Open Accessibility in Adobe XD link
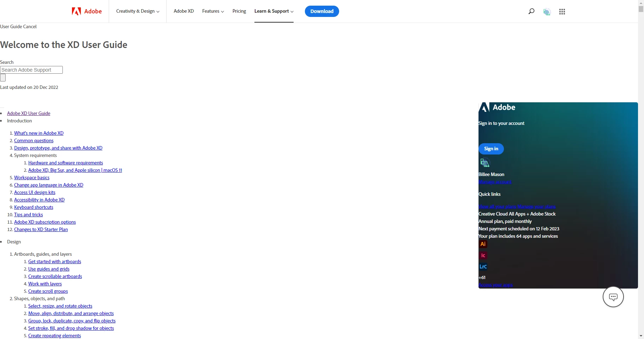The width and height of the screenshot is (644, 339). [x=39, y=200]
